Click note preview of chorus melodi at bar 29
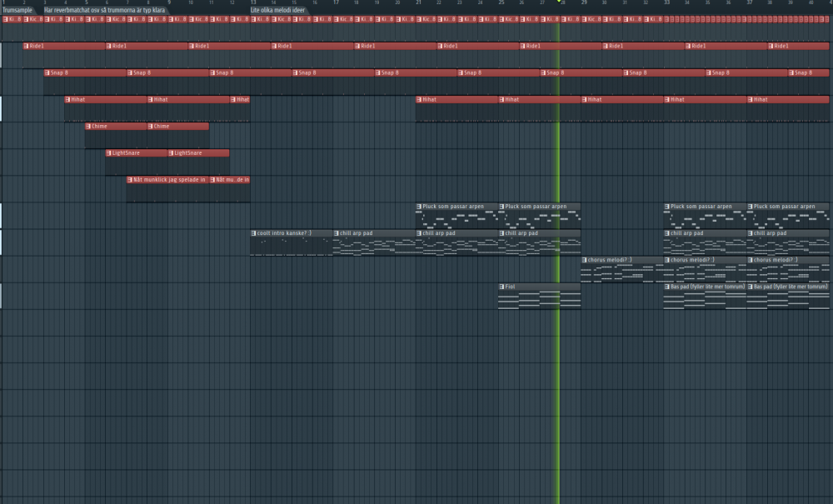This screenshot has height=504, width=833. tap(622, 273)
